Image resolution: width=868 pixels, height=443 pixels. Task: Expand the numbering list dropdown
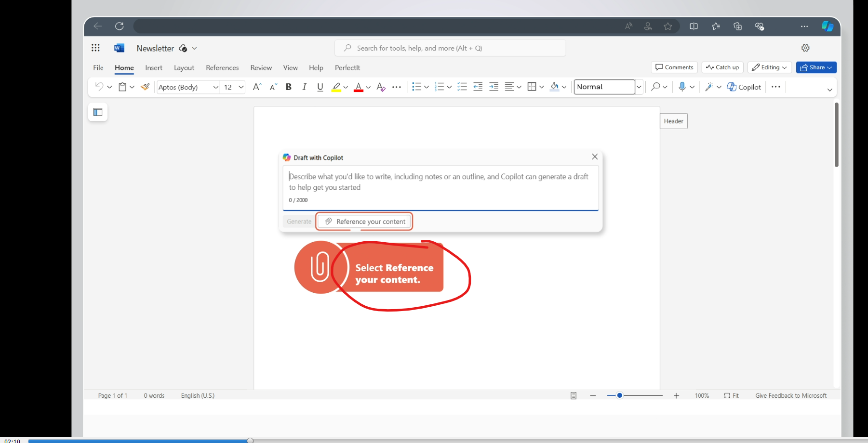449,87
